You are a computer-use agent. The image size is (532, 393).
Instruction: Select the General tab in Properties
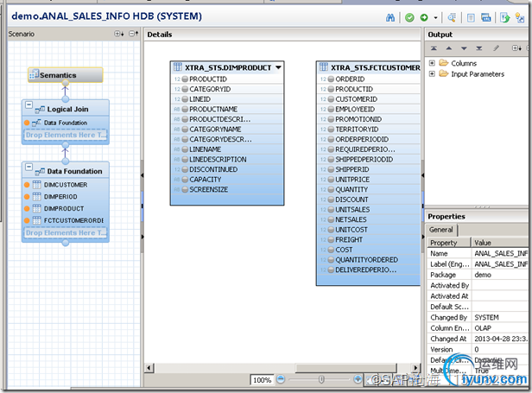pos(441,230)
